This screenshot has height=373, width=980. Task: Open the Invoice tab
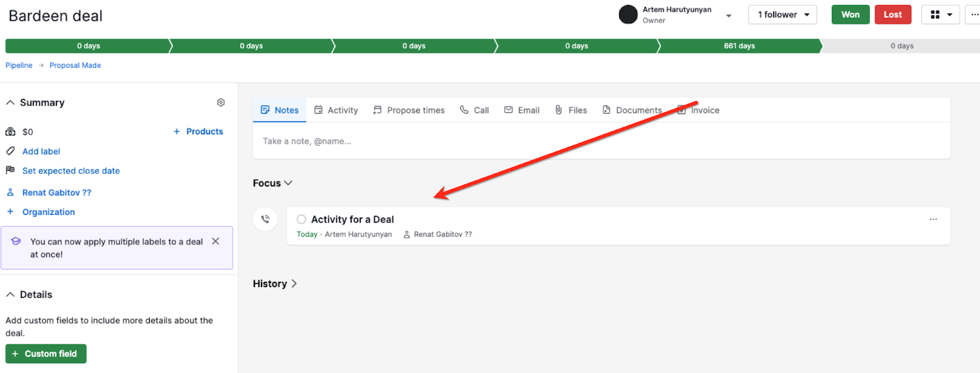[x=698, y=110]
